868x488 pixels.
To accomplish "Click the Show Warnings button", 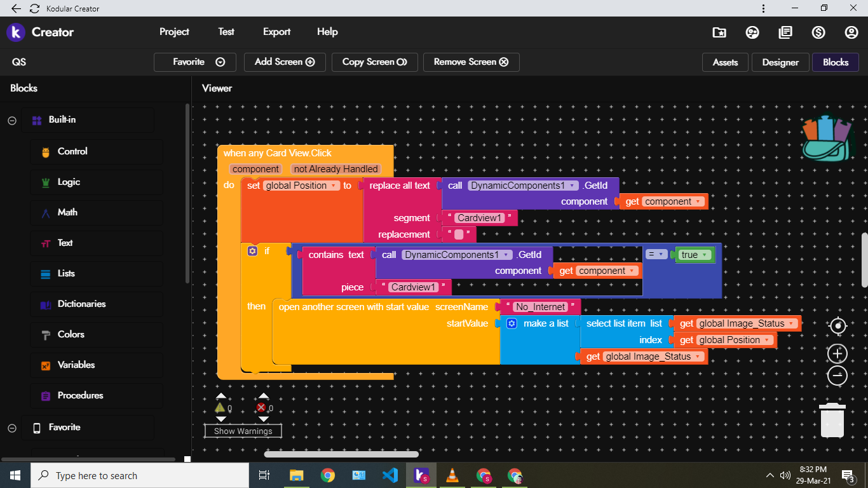I will pos(243,431).
